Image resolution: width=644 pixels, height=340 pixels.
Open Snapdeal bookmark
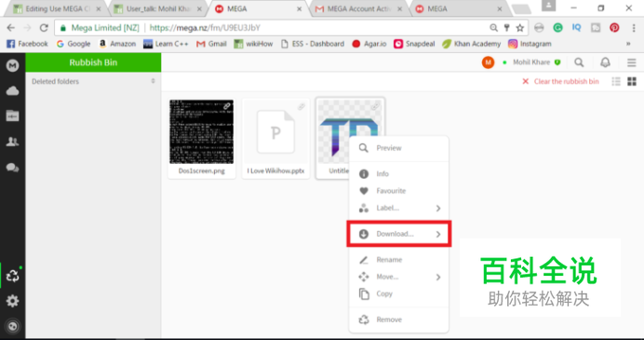[x=414, y=44]
